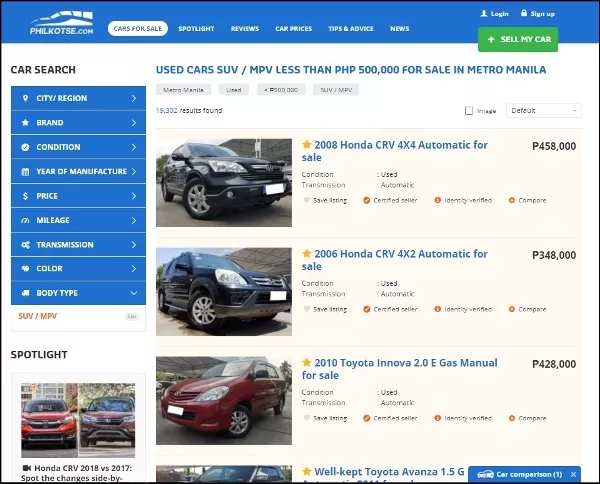Open the Honda CRV 2018 vs 2017 spotlight image
The width and height of the screenshot is (600, 484).
(78, 420)
